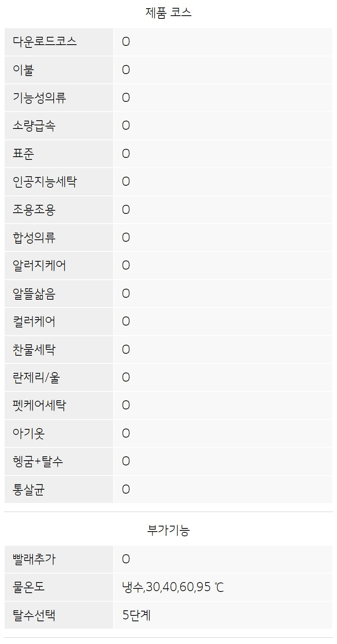The width and height of the screenshot is (337, 644).
Task: Click the 란제리/울 row label
Action: pos(36,377)
